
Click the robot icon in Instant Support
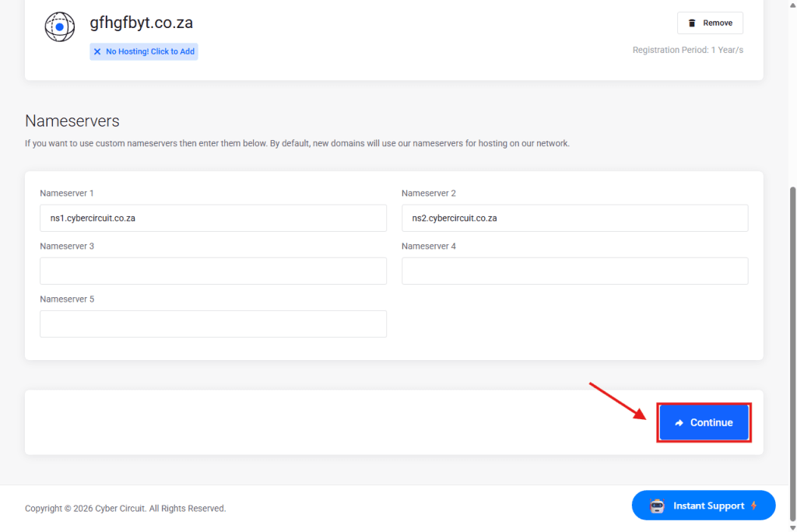tap(657, 506)
